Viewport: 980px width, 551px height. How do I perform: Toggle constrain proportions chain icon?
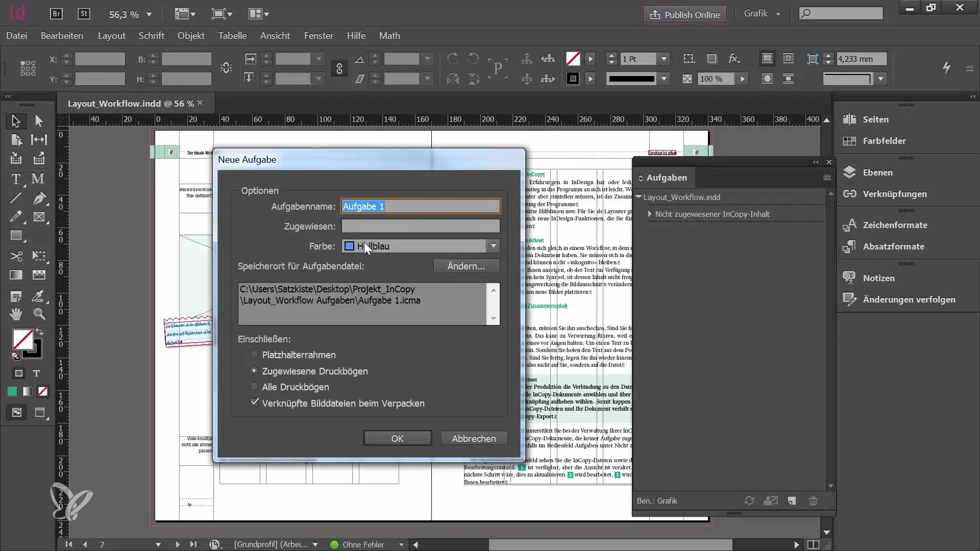pos(339,68)
